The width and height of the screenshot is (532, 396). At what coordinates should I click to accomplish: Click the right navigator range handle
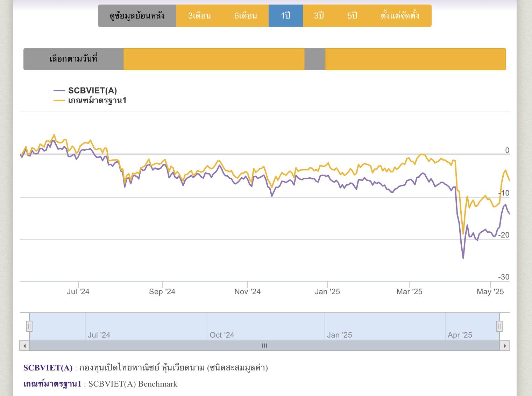pos(499,326)
